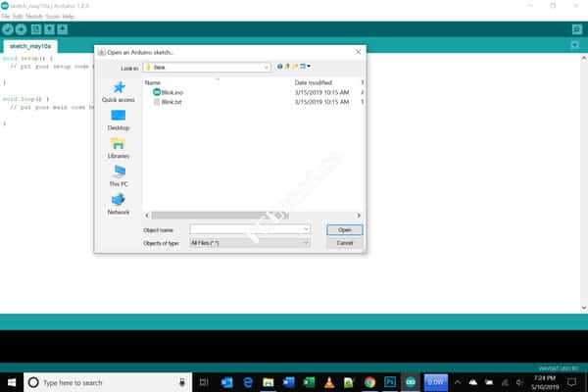Open the Serial Monitor icon
The width and height of the screenshot is (588, 392).
coord(576,29)
